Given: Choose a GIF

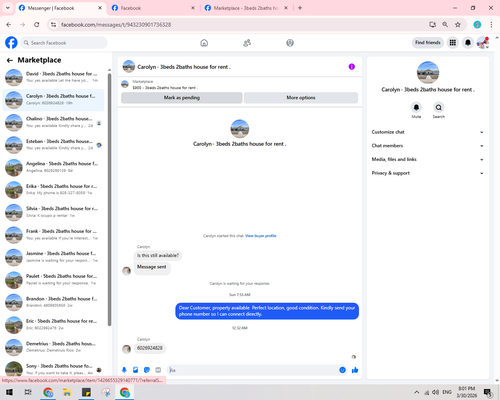Looking at the screenshot, I should tap(158, 370).
